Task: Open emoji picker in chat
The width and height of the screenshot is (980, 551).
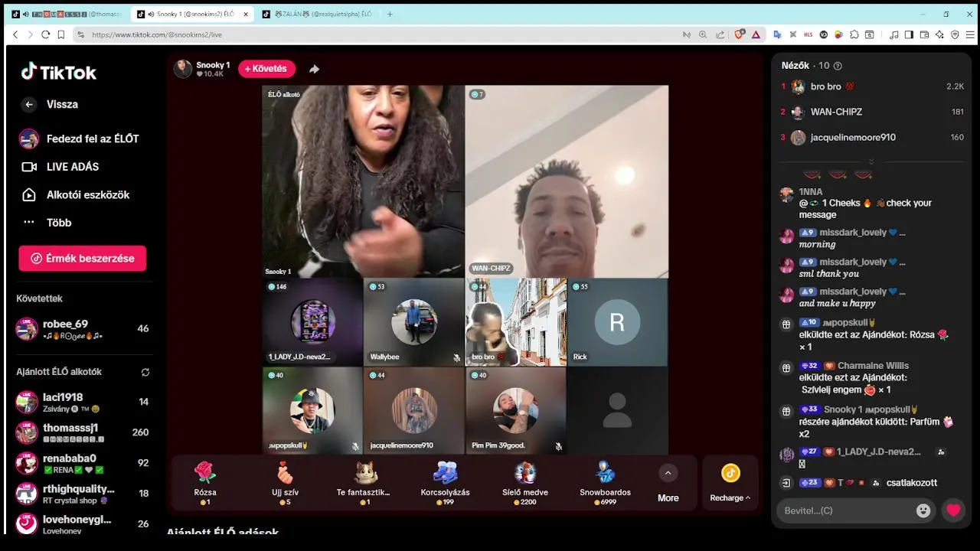Action: coord(923,510)
